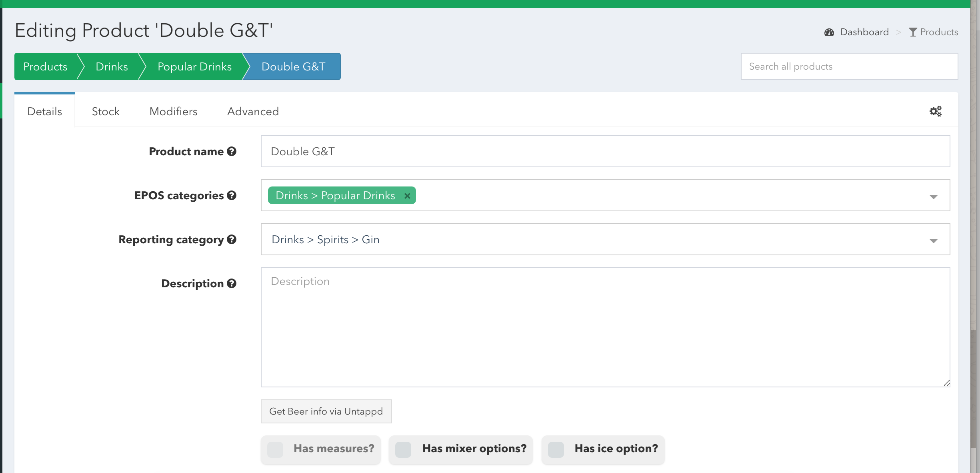Click Reporting category help icon
The height and width of the screenshot is (473, 980).
(232, 239)
